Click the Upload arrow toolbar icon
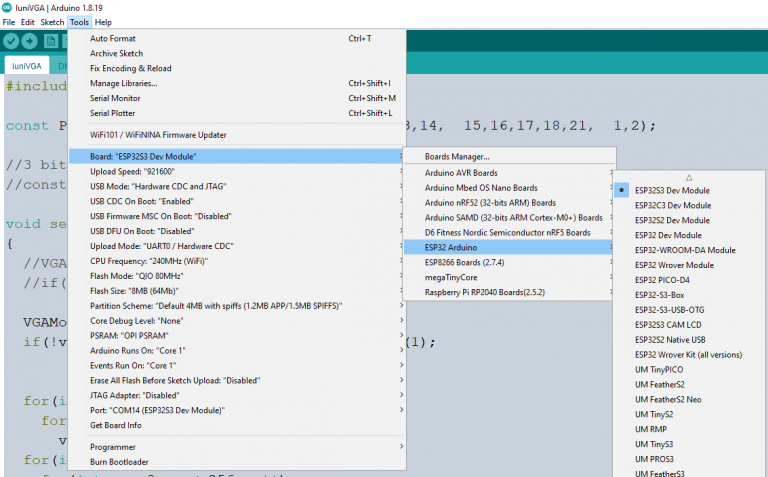 click(x=29, y=41)
